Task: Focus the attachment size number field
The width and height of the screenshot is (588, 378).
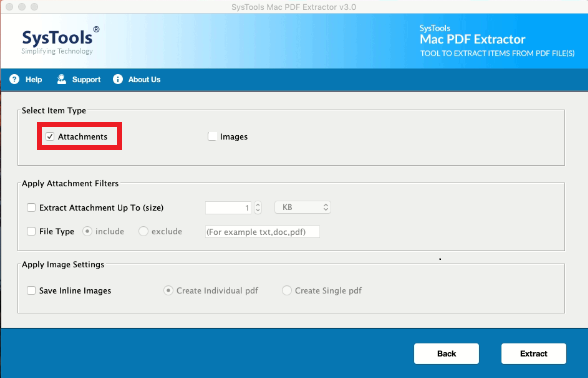Action: [x=228, y=208]
